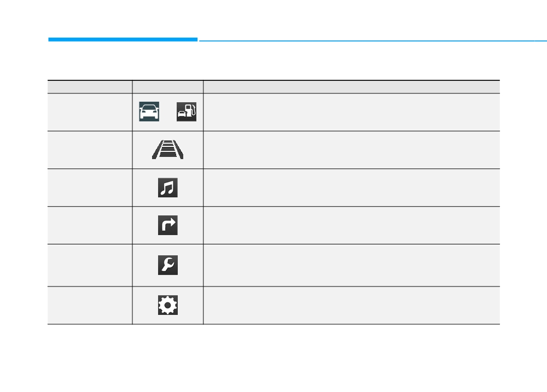Click the music note icon
The height and width of the screenshot is (392, 547).
(x=168, y=188)
